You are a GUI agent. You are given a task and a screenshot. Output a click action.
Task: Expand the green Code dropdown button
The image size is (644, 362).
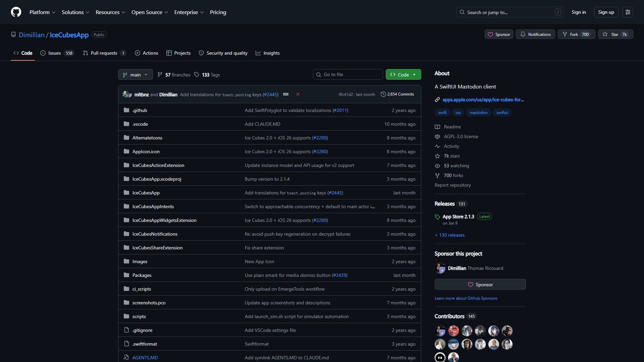403,74
